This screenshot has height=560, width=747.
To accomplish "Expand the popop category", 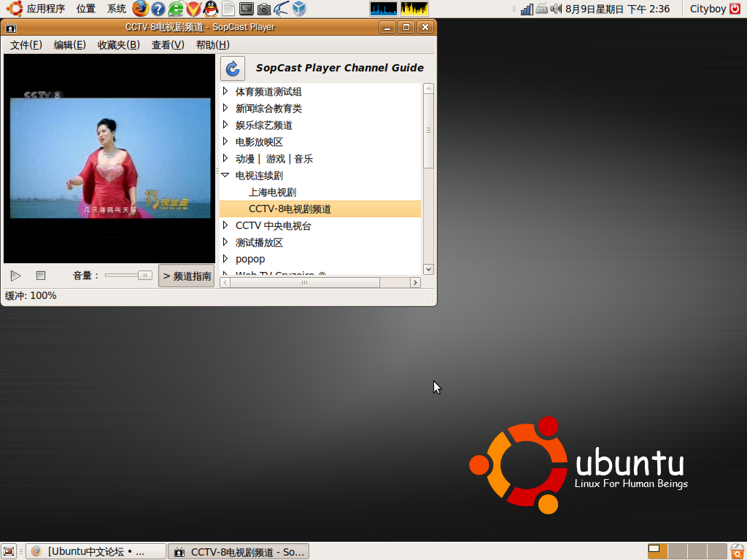I will pos(226,259).
